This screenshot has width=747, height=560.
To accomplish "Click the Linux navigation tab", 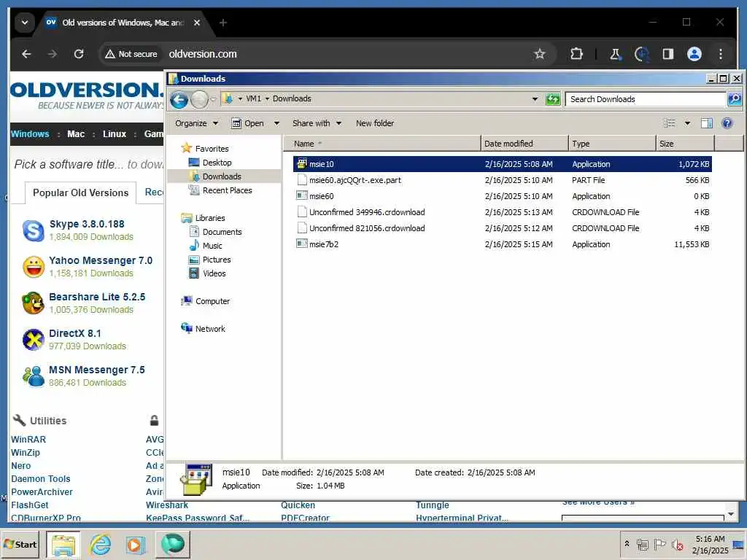I will (x=115, y=134).
